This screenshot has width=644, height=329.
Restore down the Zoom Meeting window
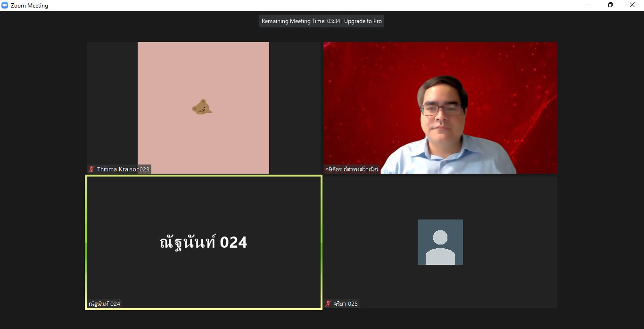611,5
